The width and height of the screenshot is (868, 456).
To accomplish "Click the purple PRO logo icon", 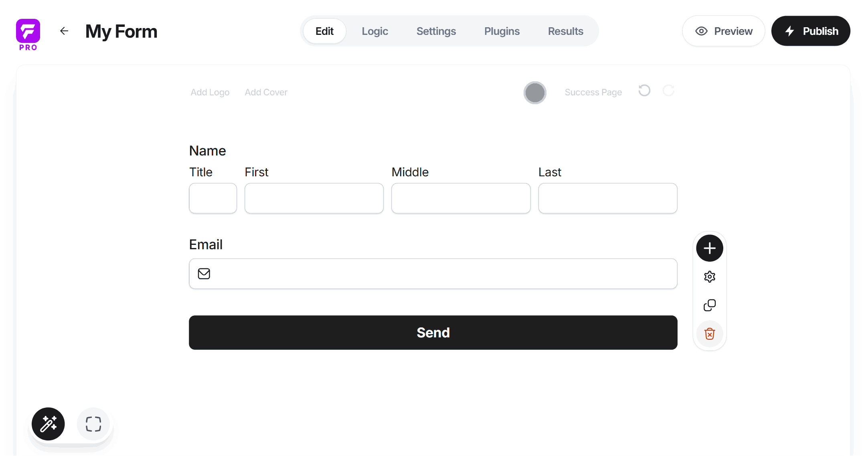I will click(x=28, y=34).
